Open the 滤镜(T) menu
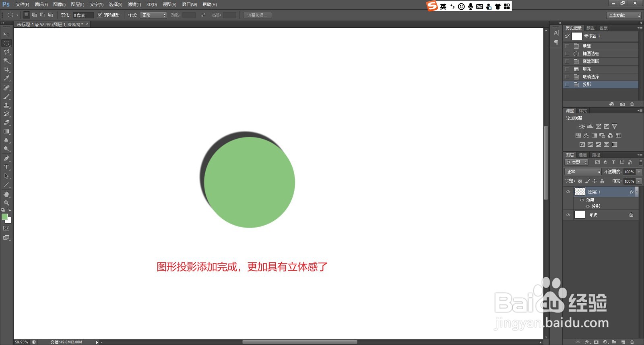644x345 pixels. click(134, 4)
